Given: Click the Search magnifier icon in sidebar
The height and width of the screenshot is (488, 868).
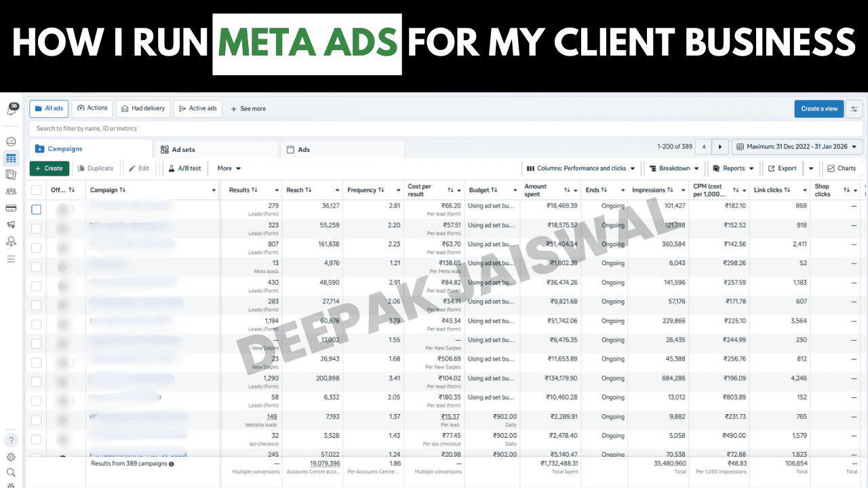Looking at the screenshot, I should [11, 472].
